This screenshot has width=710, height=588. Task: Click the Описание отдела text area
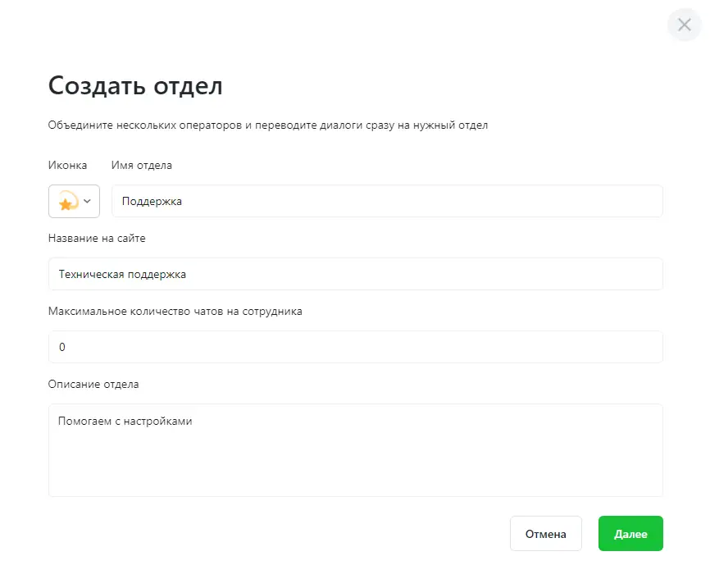[355, 459]
